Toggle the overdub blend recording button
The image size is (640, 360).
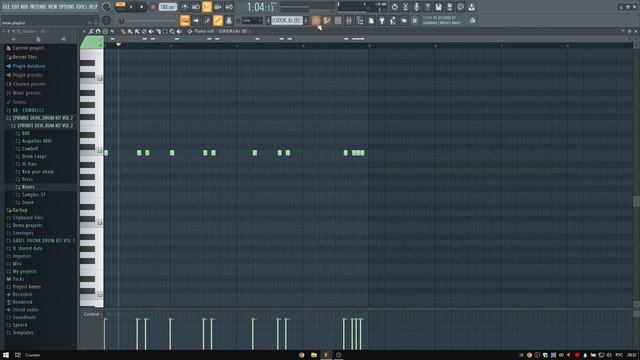(218, 7)
